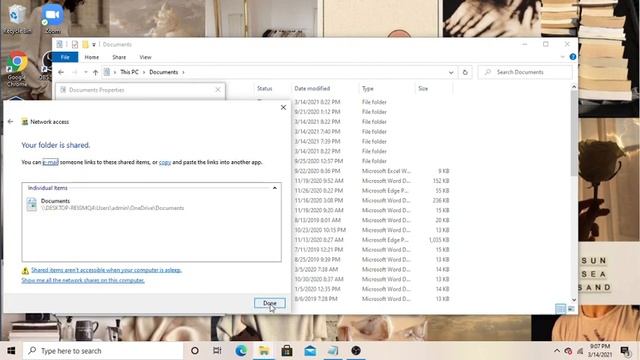Image resolution: width=640 pixels, height=360 pixels.
Task: Click the file list scrollbar up arrow
Action: pos(574,87)
